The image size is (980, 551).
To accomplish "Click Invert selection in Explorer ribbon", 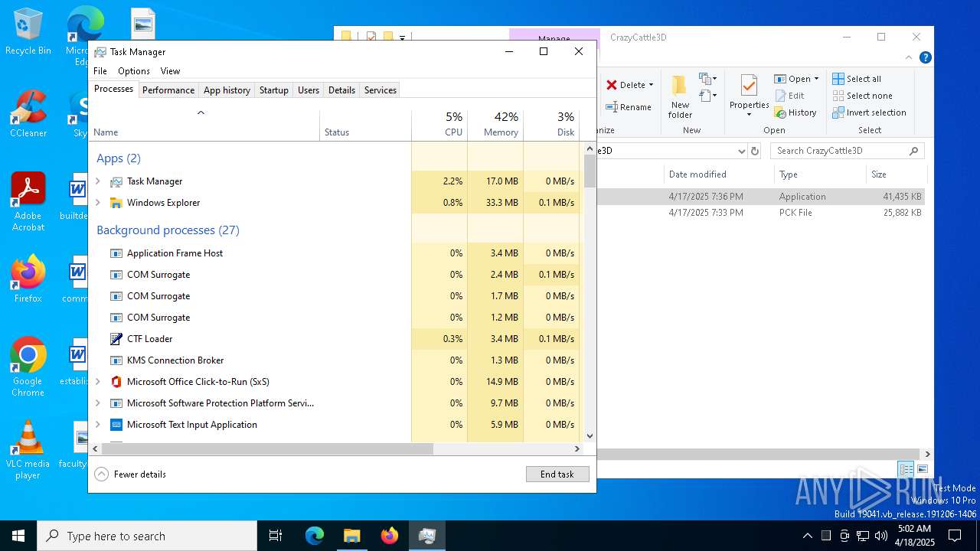I will coord(869,112).
